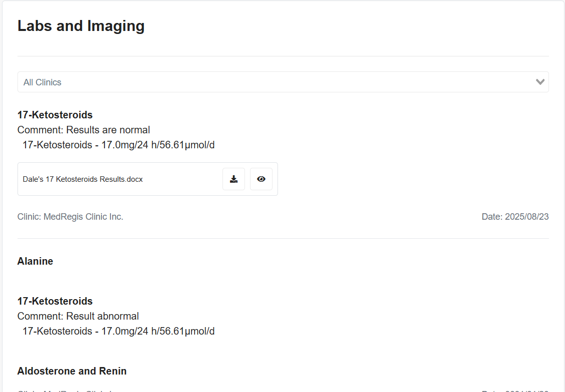Click the first 17-Ketosteroids result title
565x392 pixels.
(55, 115)
